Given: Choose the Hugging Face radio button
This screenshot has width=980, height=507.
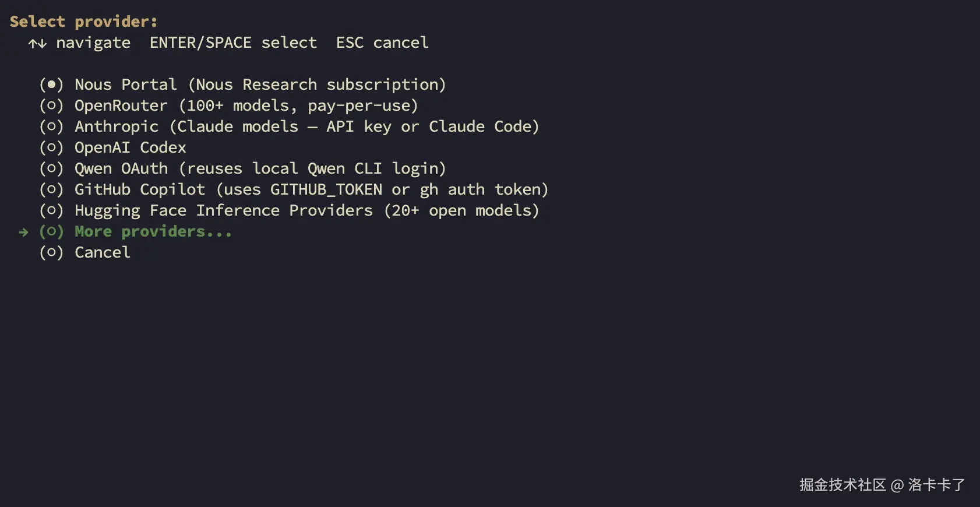Looking at the screenshot, I should pos(51,211).
